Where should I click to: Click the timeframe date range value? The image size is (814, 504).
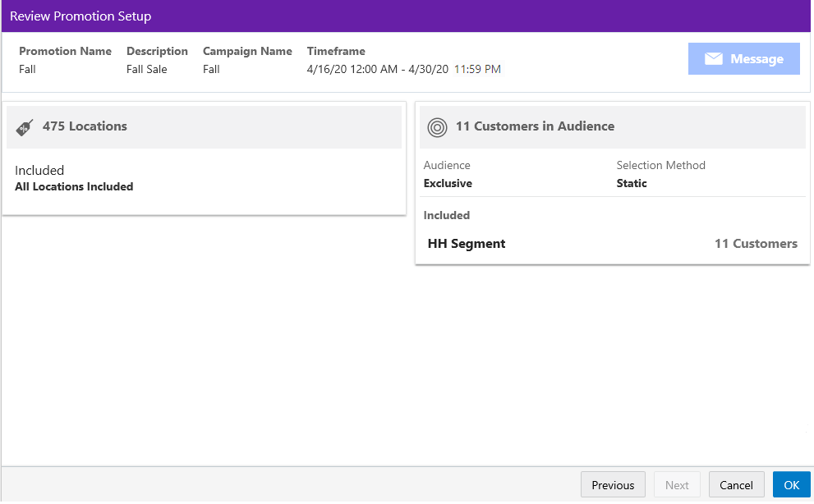[x=403, y=69]
